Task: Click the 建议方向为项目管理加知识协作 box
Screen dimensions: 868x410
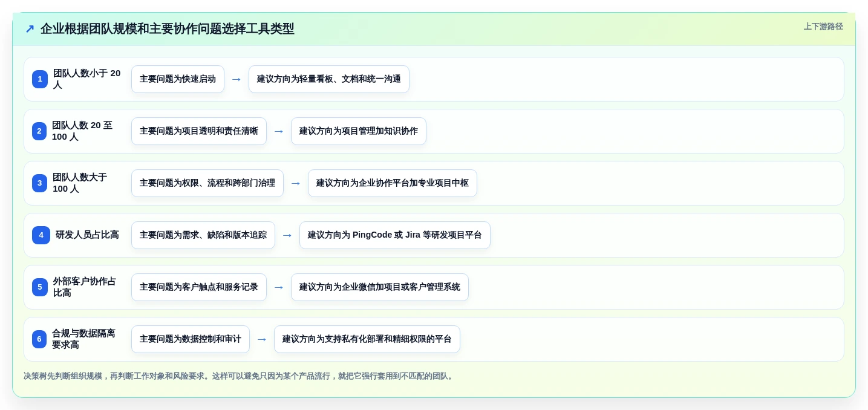Action: pyautogui.click(x=359, y=131)
